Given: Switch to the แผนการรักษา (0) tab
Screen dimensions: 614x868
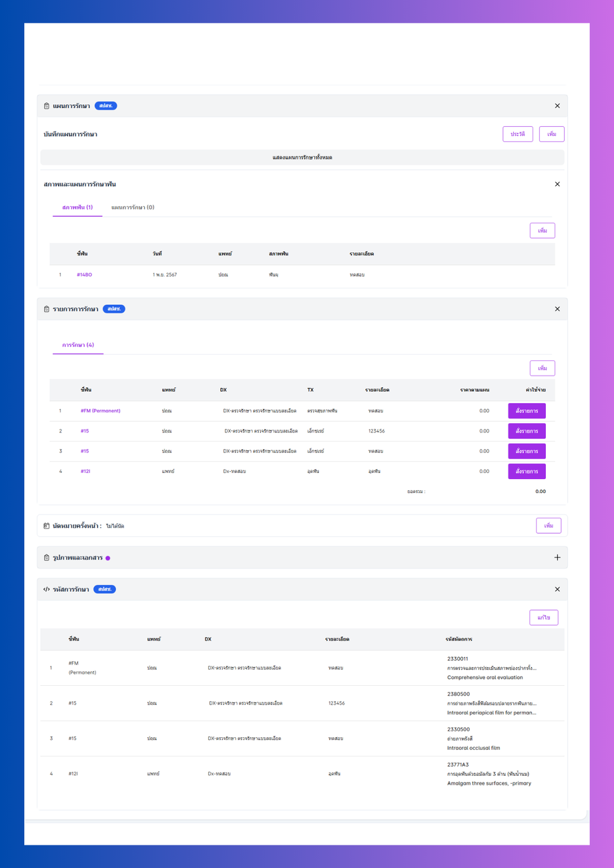Looking at the screenshot, I should [x=133, y=207].
